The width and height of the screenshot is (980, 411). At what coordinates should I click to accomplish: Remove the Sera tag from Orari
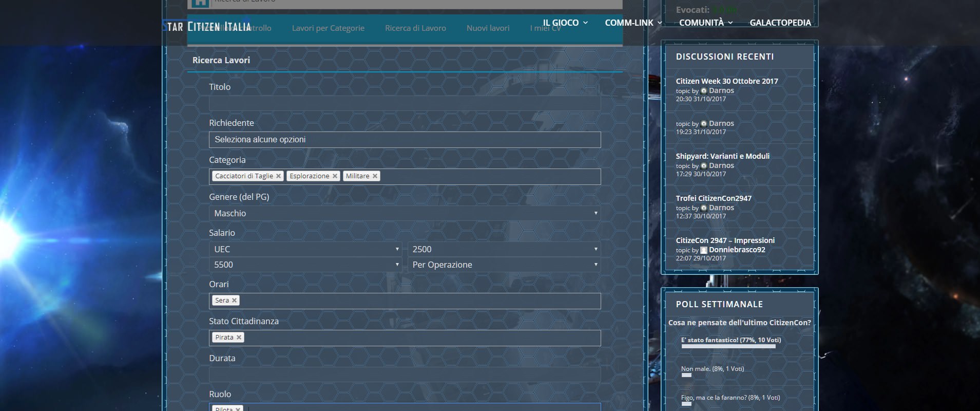pos(234,301)
